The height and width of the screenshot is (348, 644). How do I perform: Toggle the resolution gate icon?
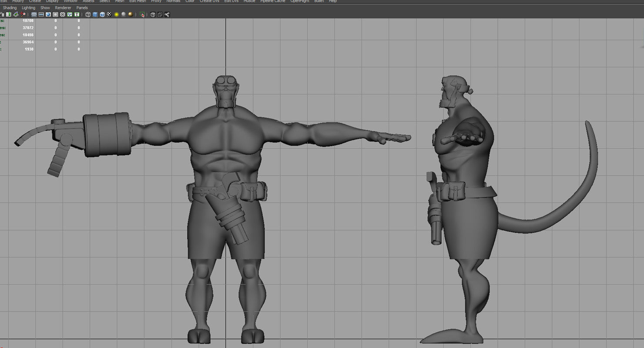pos(48,14)
